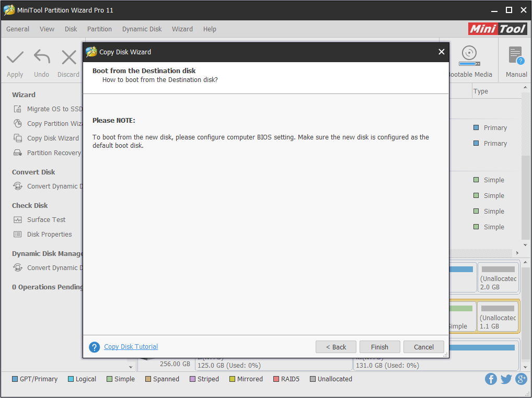This screenshot has height=398, width=532.
Task: Click the 131.0 GB (Used: 0%) partition
Action: click(x=387, y=366)
